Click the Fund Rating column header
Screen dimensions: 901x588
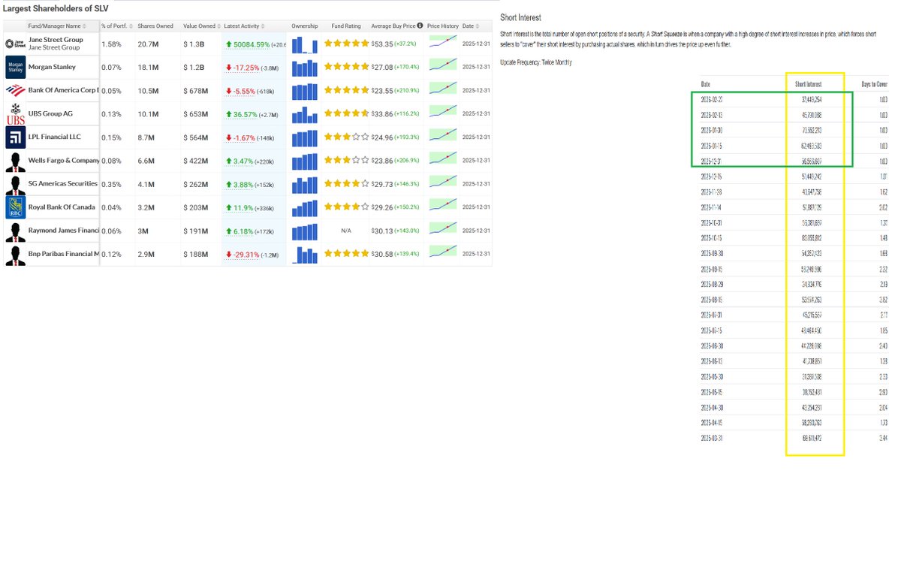[346, 26]
